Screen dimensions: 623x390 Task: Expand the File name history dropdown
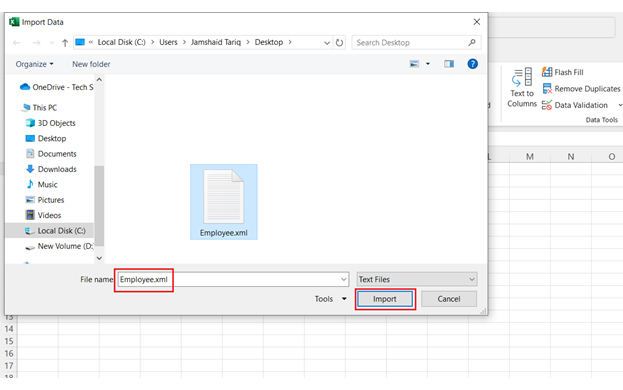344,279
